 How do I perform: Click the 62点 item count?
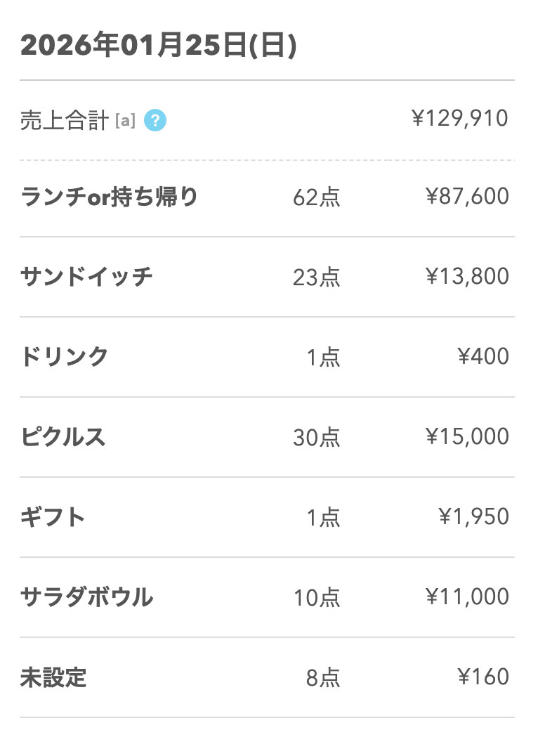316,197
